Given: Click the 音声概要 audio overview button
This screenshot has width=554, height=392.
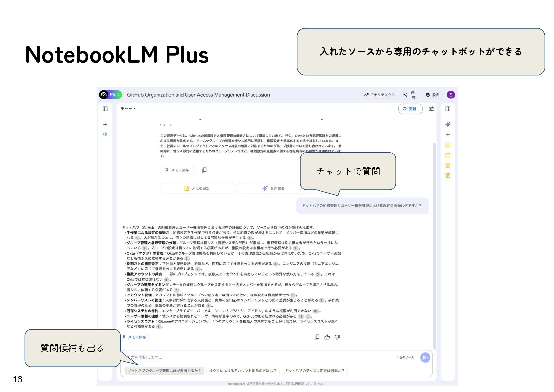Looking at the screenshot, I should click(x=273, y=188).
